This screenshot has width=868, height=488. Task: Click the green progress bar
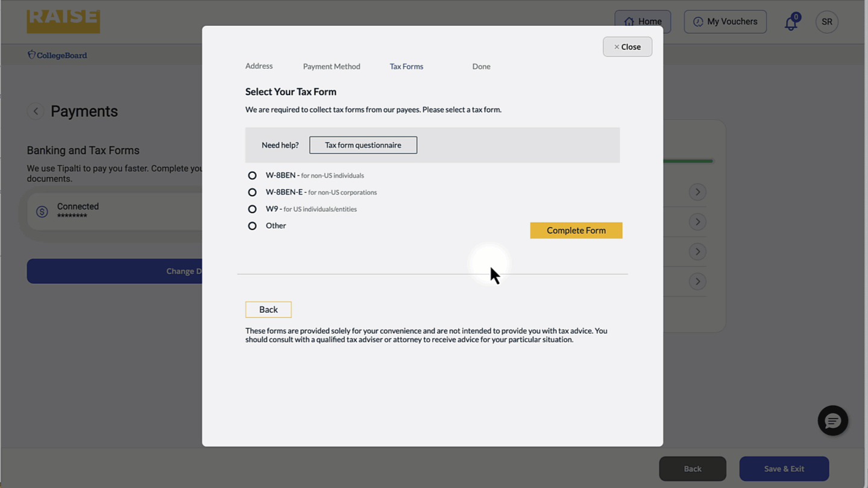pyautogui.click(x=688, y=161)
